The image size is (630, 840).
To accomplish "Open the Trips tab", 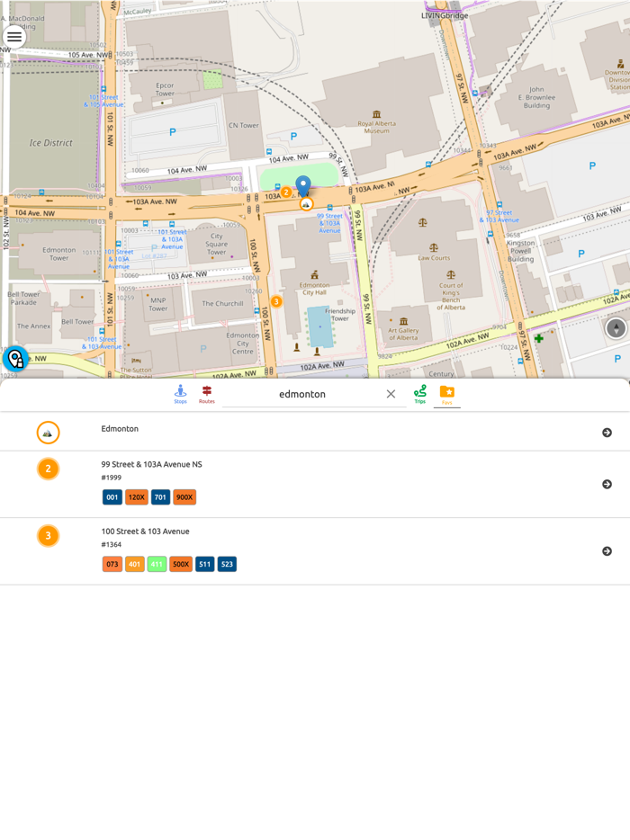I will tap(419, 394).
